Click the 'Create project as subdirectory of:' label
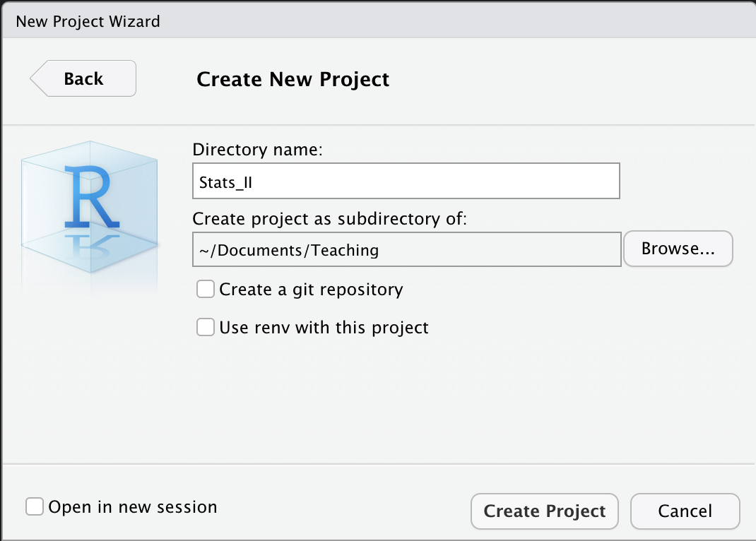 pos(330,219)
